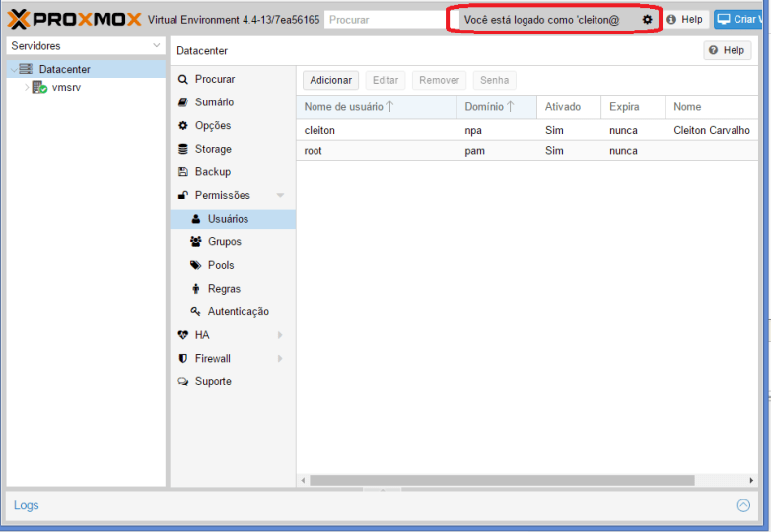Expand the Firewall submenu arrow
Viewport: 771px width, 532px height.
click(280, 359)
